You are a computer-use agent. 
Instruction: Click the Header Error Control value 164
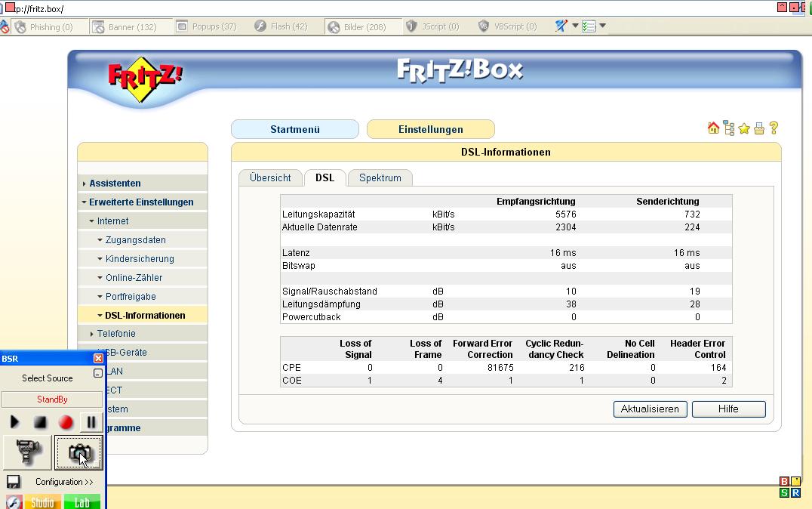coord(718,368)
